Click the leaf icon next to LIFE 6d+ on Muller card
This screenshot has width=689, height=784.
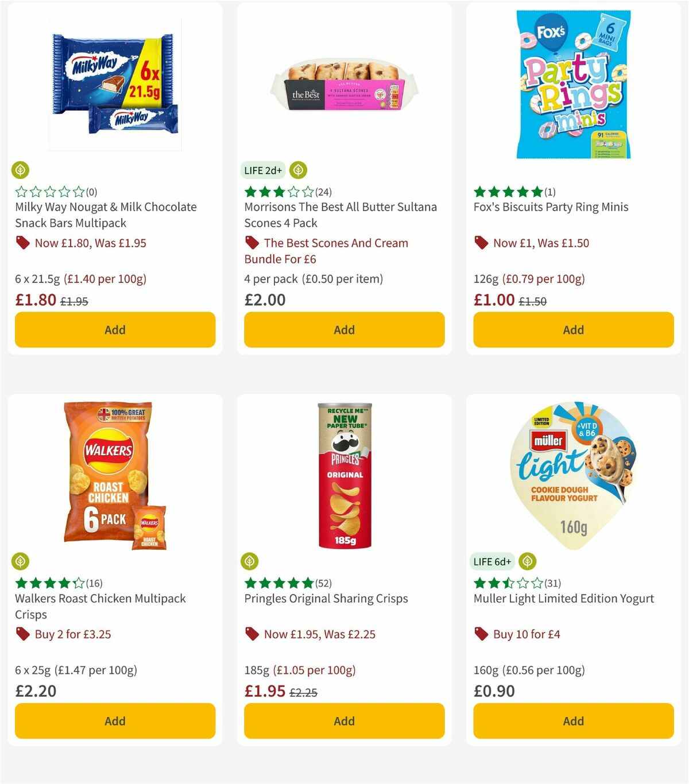pyautogui.click(x=526, y=561)
